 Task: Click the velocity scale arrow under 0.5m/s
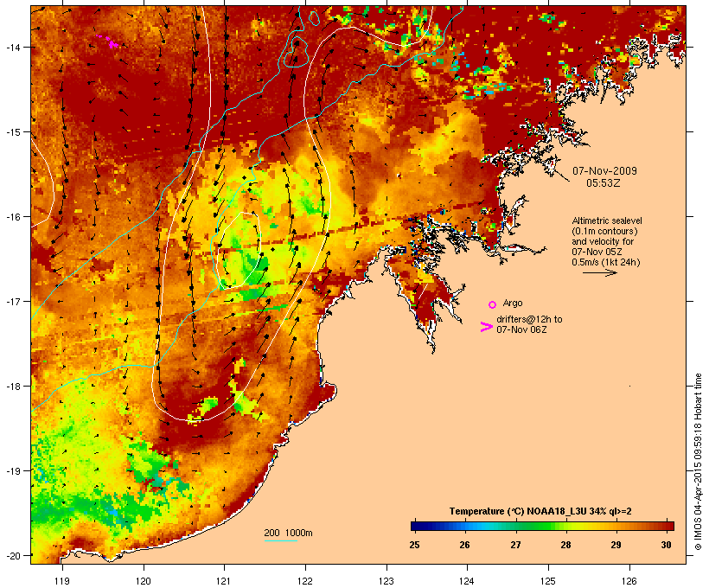(599, 272)
